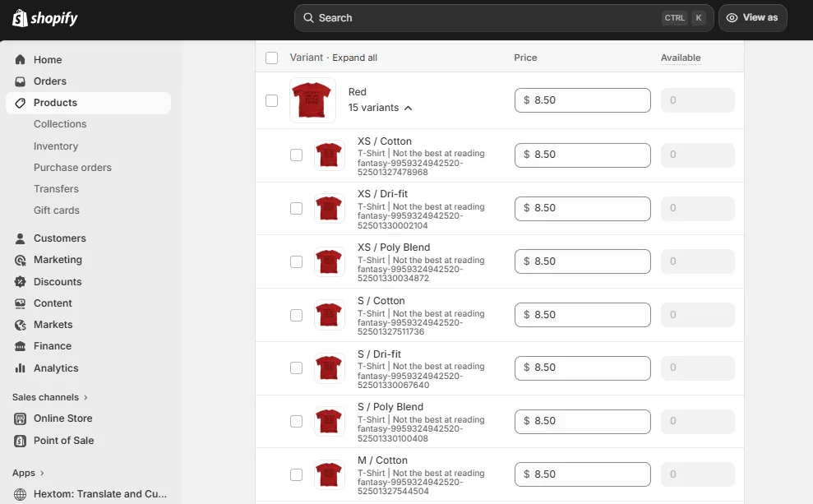Click the Hextom app globe icon
Screen dimensions: 813x504
[x=21, y=494]
